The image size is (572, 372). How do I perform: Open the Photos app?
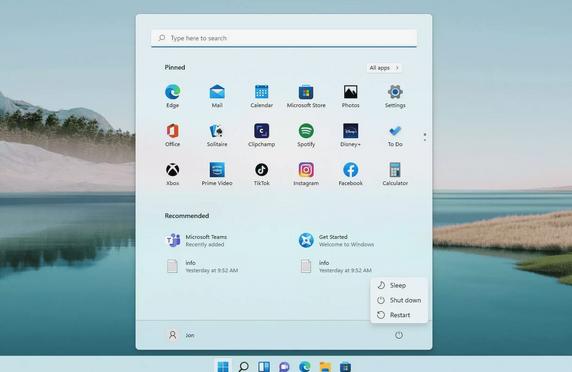click(x=351, y=96)
